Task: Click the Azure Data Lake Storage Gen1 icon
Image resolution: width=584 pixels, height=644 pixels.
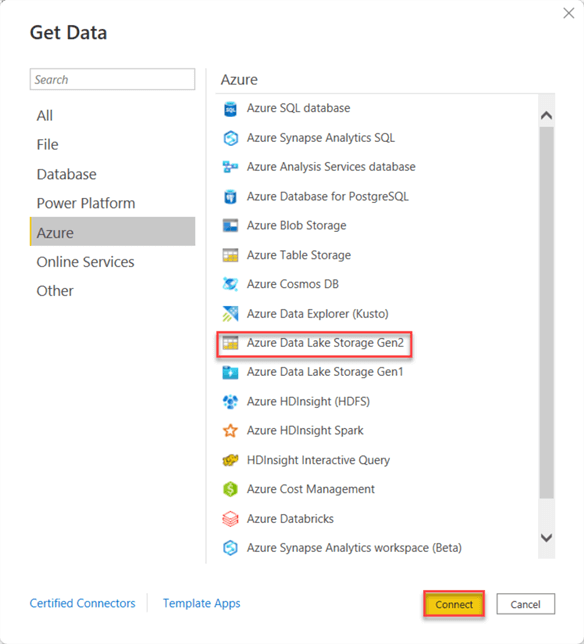Action: (x=230, y=372)
